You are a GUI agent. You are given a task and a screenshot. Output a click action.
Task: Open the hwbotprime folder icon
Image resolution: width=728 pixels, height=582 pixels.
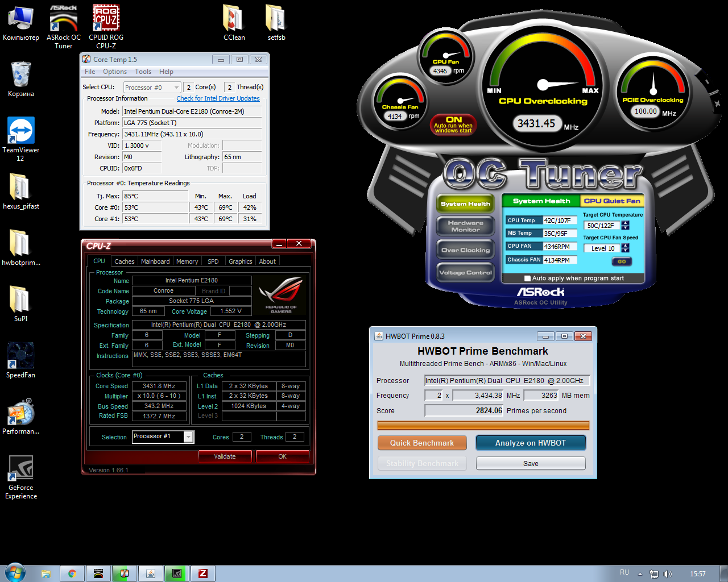pyautogui.click(x=21, y=248)
